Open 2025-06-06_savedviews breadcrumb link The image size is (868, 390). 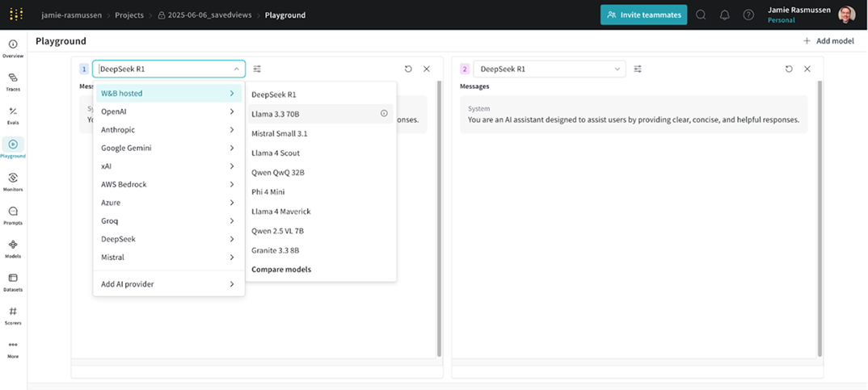click(x=205, y=15)
